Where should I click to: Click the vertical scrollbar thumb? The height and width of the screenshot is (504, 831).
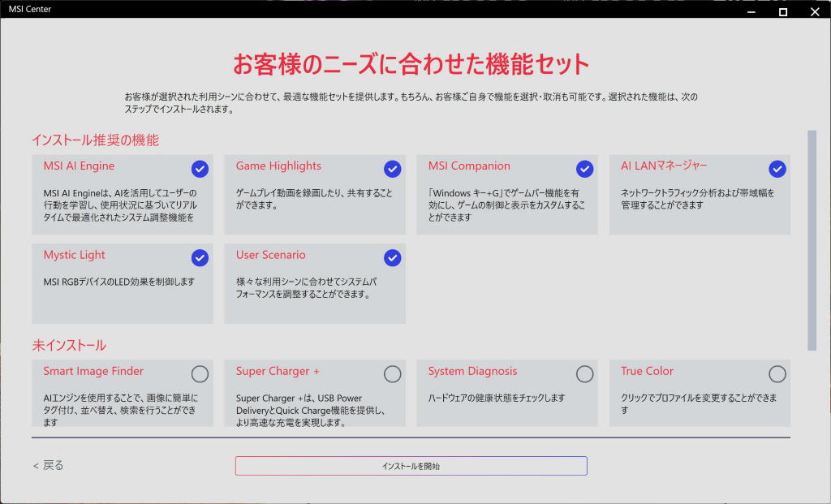[812, 240]
